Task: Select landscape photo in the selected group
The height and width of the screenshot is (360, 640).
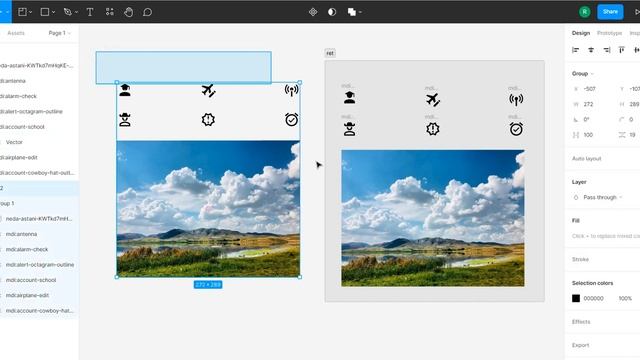Action: (x=208, y=209)
